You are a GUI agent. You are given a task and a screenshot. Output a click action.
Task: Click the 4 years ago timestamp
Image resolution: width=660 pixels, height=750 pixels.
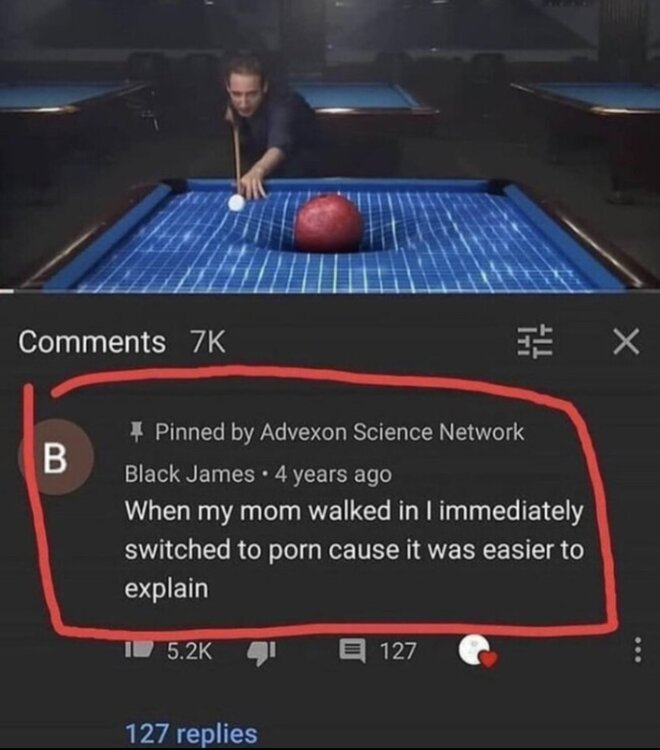tap(333, 474)
